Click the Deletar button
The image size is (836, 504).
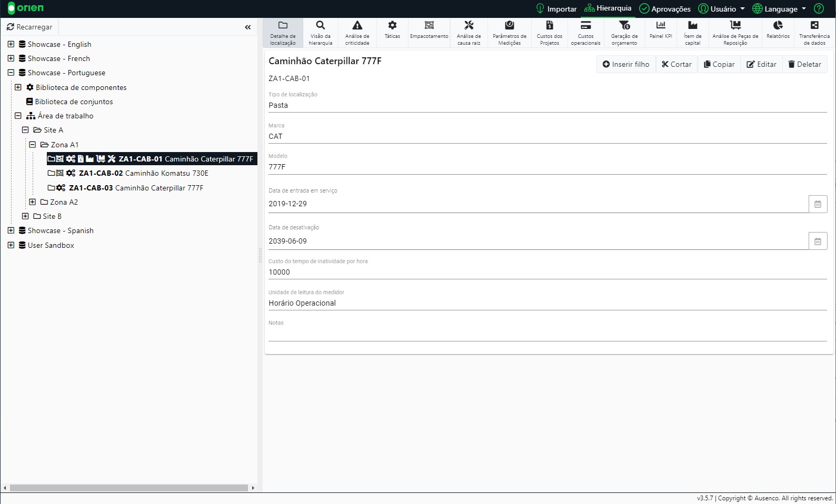coord(804,64)
